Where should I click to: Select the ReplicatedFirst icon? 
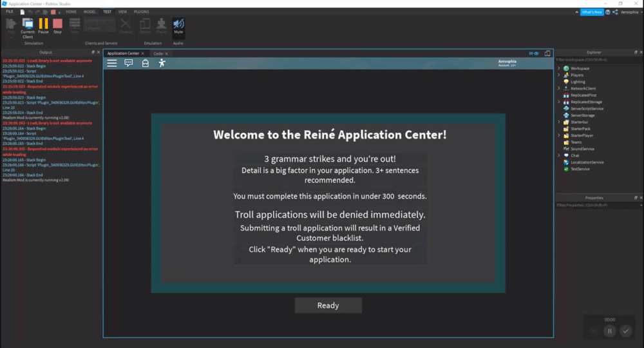click(566, 95)
